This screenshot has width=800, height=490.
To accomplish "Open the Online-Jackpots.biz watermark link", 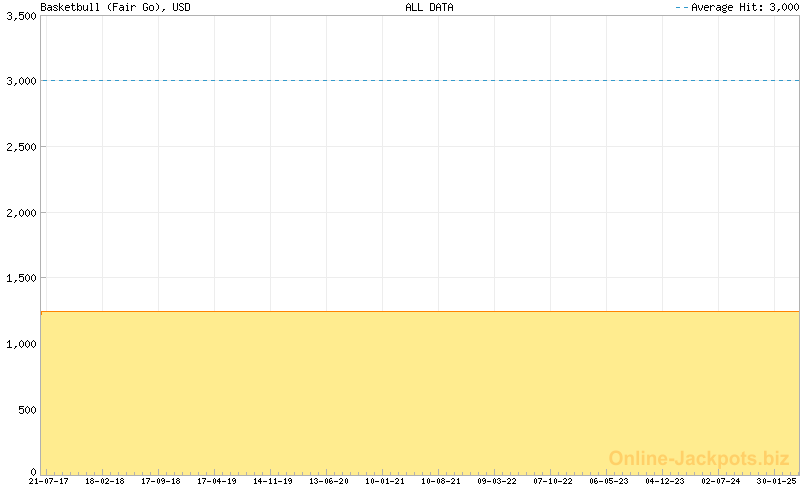I will tap(699, 458).
